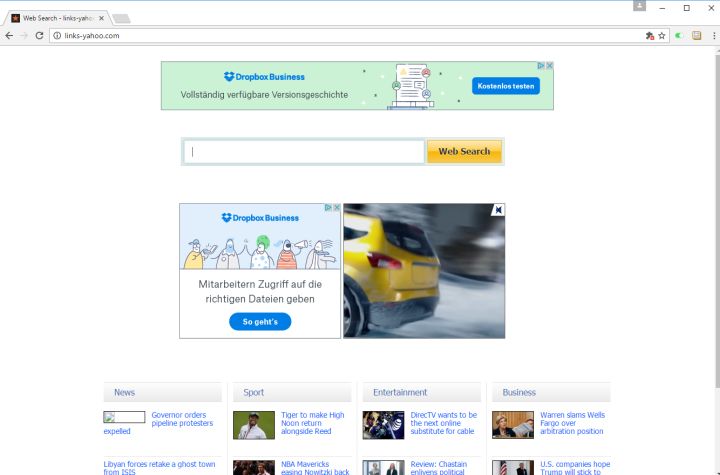
Task: Close the top Dropbox banner ad
Action: (549, 66)
